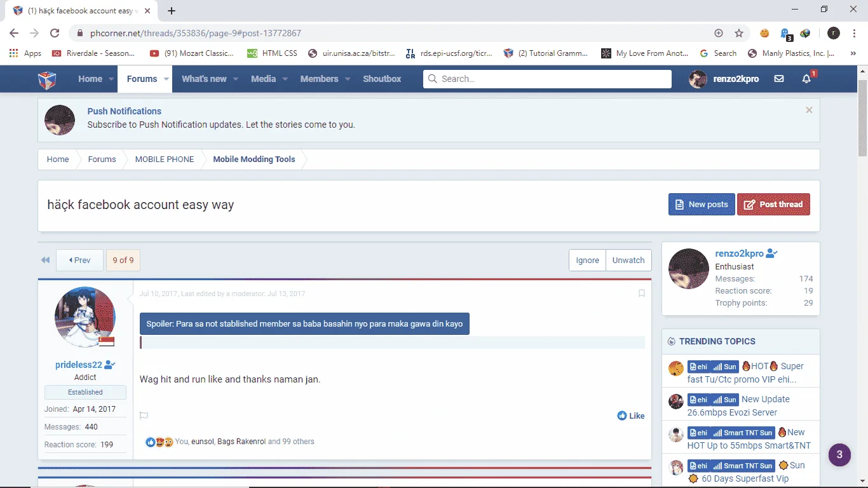
Task: Go to What's new section
Action: [204, 79]
